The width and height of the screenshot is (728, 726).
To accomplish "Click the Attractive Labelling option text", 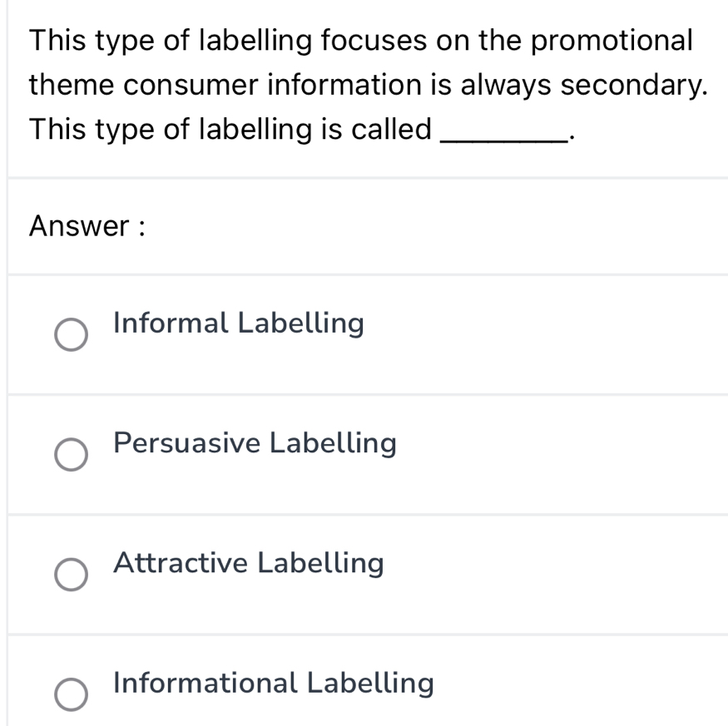I will [248, 563].
